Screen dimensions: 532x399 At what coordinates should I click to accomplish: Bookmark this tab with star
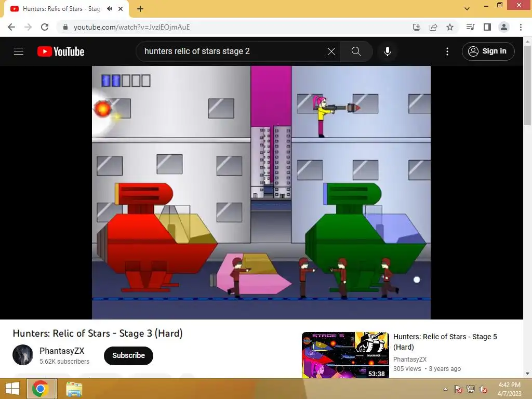(x=450, y=27)
